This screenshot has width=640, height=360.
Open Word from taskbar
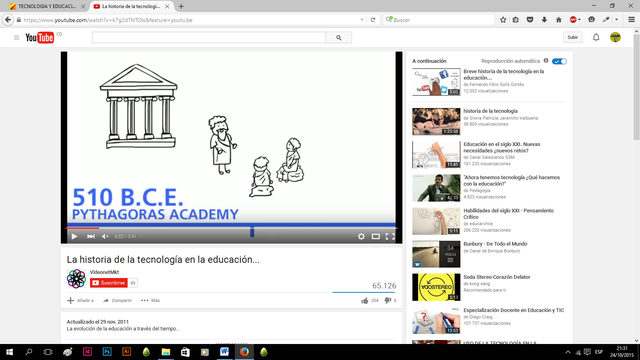(x=224, y=351)
